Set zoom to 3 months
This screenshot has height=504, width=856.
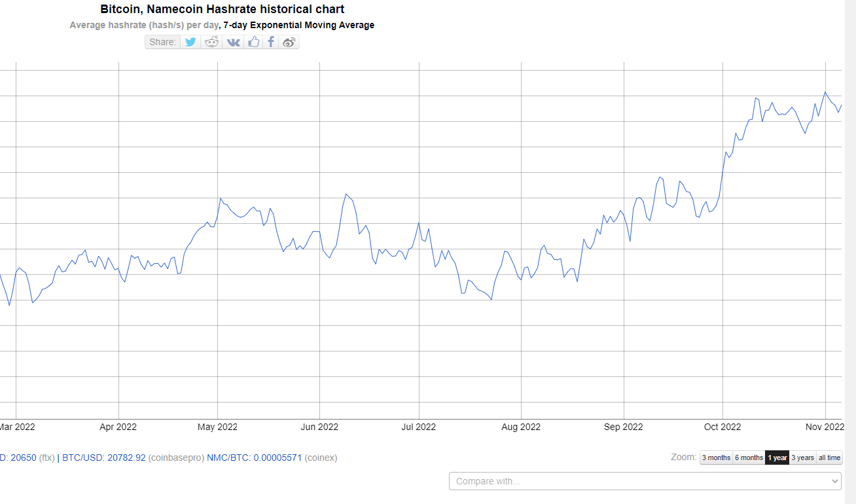point(716,458)
